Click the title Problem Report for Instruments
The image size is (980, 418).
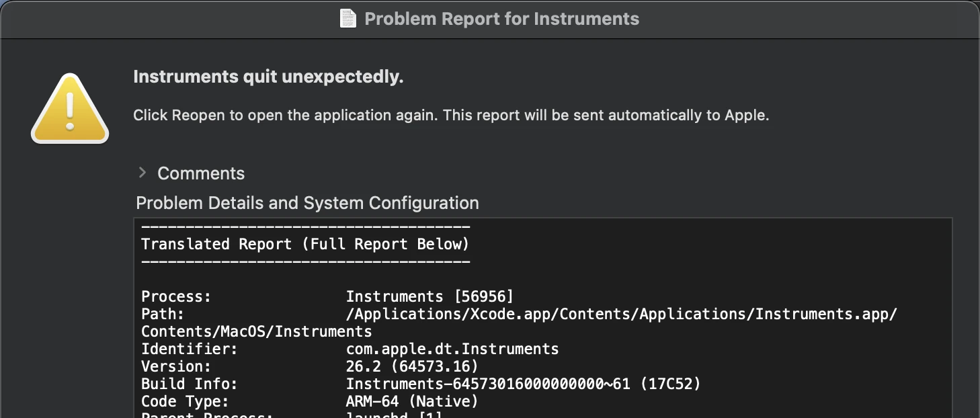point(501,19)
